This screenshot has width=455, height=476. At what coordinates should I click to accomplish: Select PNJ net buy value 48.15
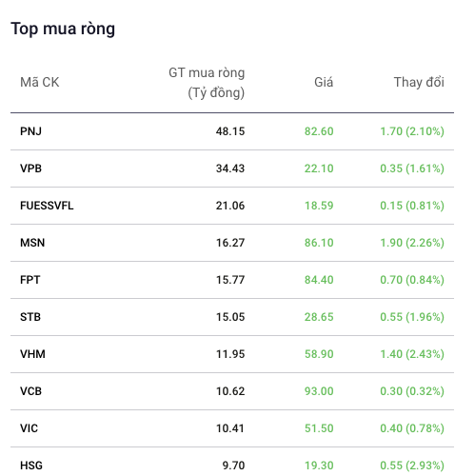230,131
